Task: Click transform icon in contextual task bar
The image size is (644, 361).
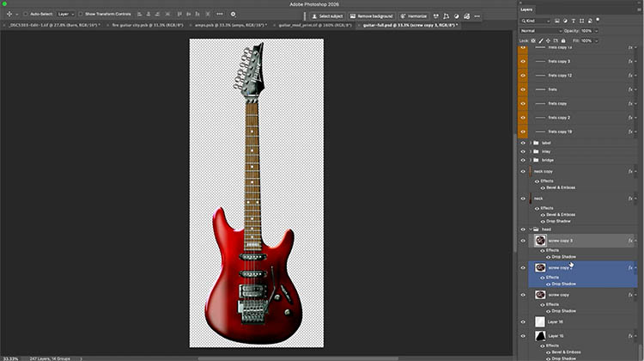Action: [446, 16]
